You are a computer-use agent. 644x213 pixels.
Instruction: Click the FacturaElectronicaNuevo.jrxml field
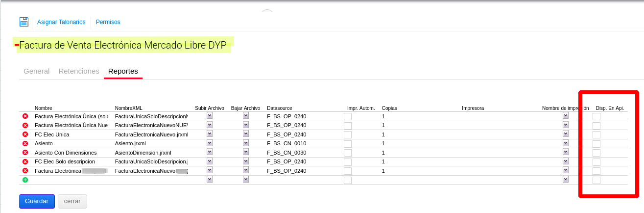(151, 134)
